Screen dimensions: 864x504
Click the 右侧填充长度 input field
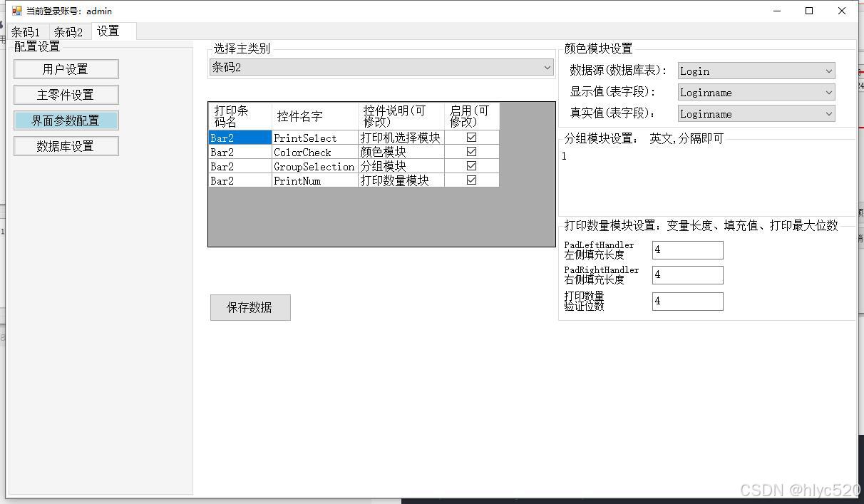pyautogui.click(x=687, y=274)
